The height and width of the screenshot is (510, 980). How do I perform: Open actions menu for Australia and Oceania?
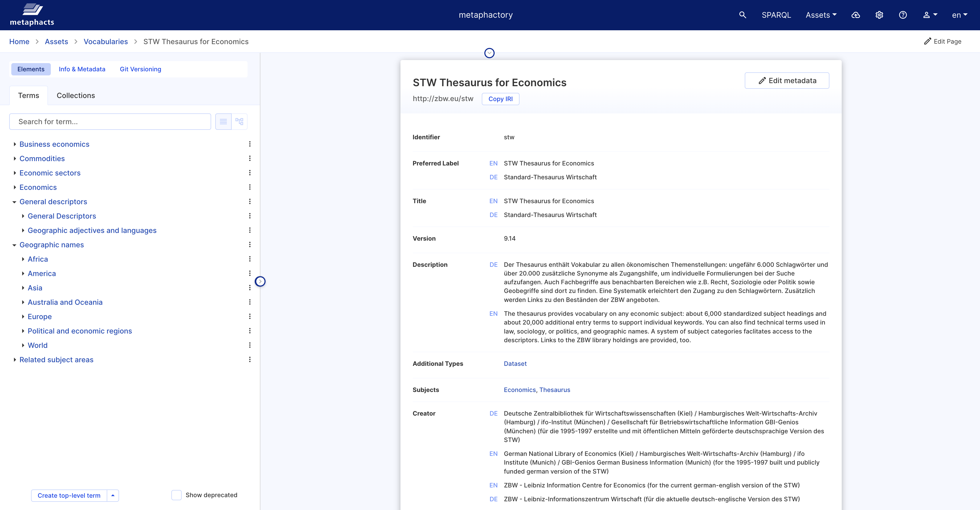point(250,302)
